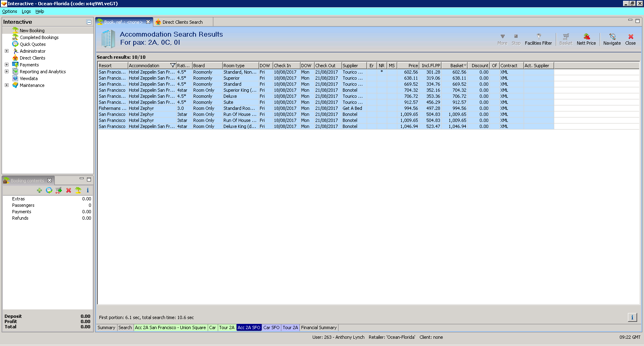This screenshot has height=346, width=644.
Task: Open the Logs menu
Action: coord(26,11)
